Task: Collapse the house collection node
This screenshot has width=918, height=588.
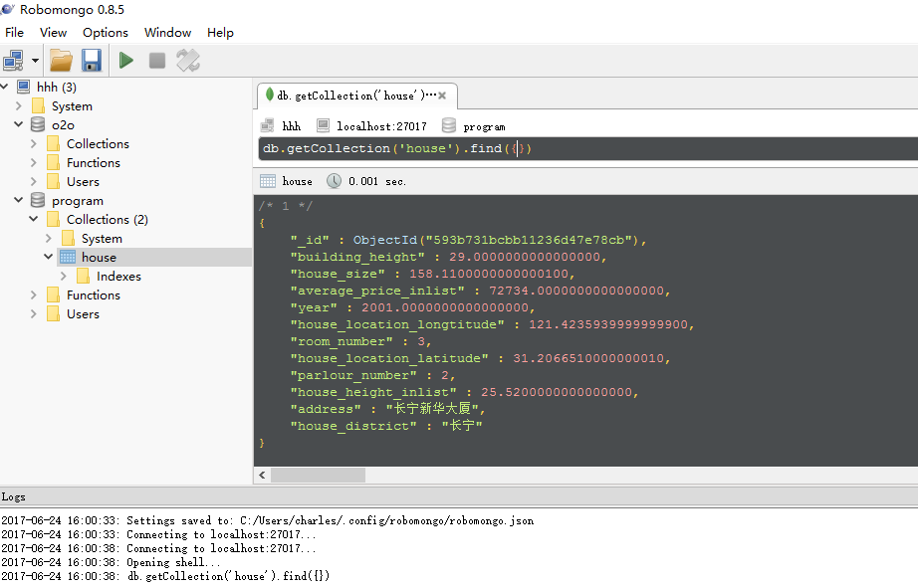Action: tap(49, 257)
